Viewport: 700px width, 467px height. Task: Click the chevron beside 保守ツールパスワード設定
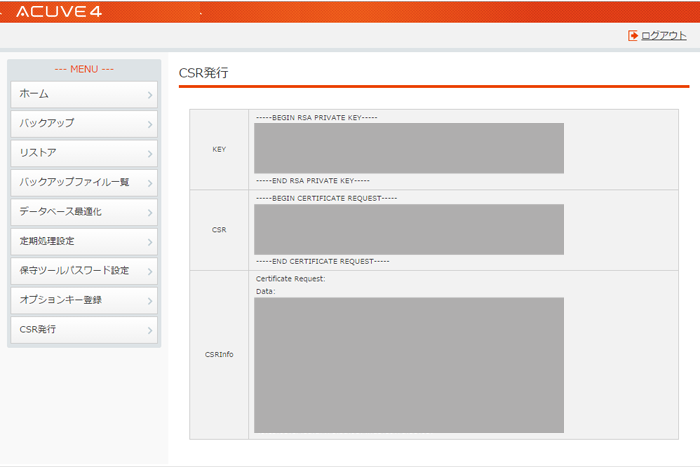click(x=150, y=271)
